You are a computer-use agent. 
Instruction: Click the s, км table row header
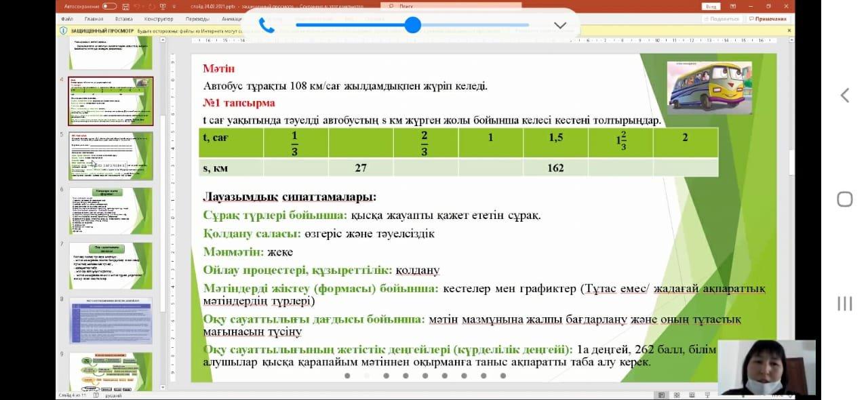[231, 167]
